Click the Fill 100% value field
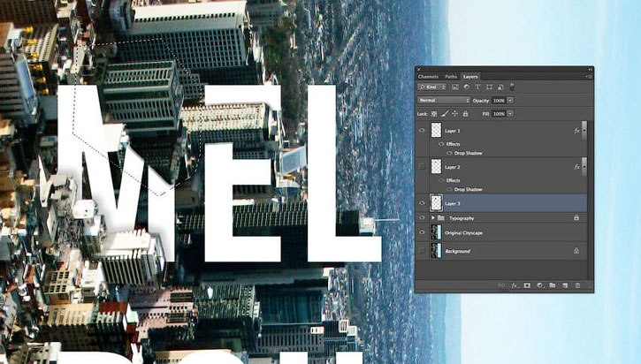Viewport: 641px width, 364px height. tap(499, 114)
